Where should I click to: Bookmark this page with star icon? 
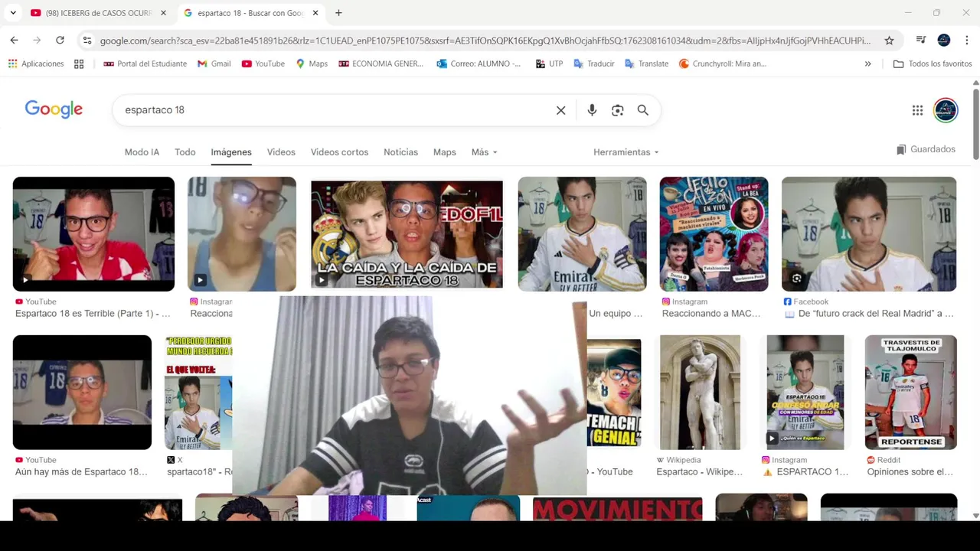click(x=889, y=41)
